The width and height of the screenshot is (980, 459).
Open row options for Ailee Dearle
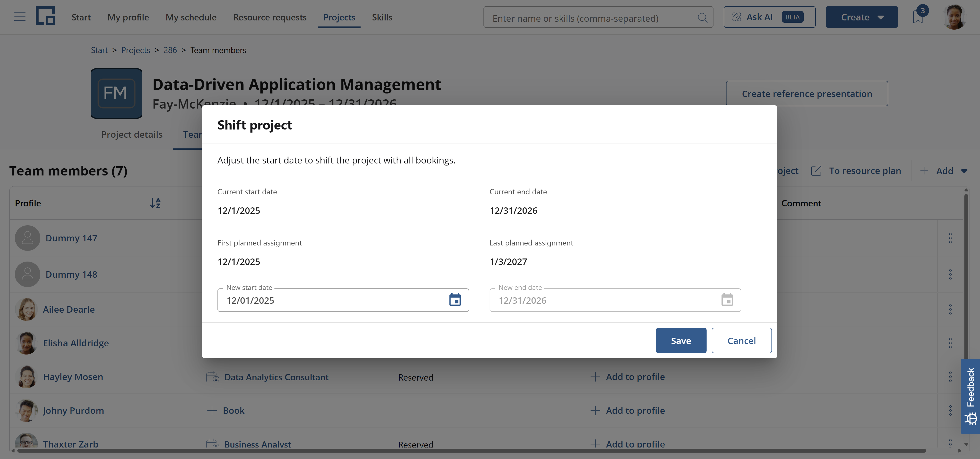point(950,309)
